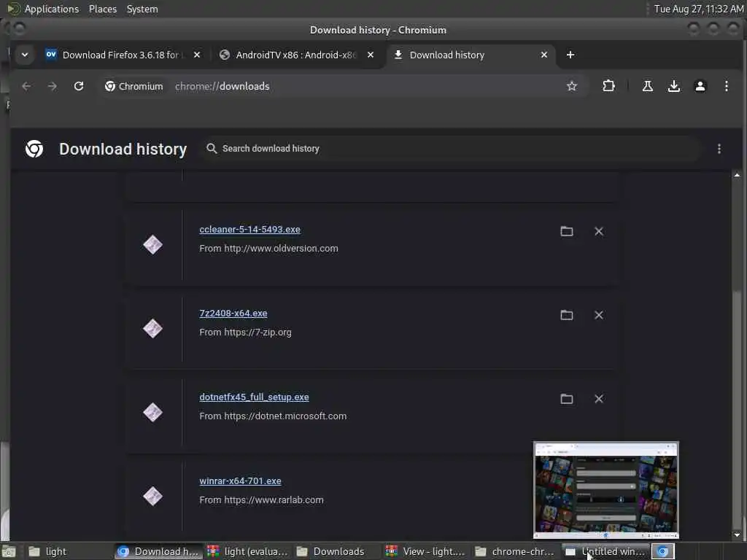Image resolution: width=747 pixels, height=560 pixels.
Task: Go back with the back arrow
Action: coord(26,86)
